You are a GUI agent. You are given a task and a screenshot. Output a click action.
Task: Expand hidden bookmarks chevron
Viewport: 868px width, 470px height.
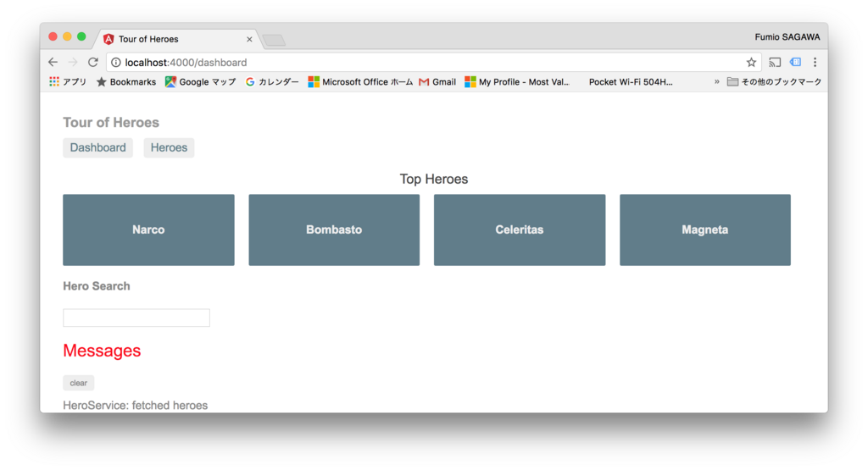click(x=716, y=82)
